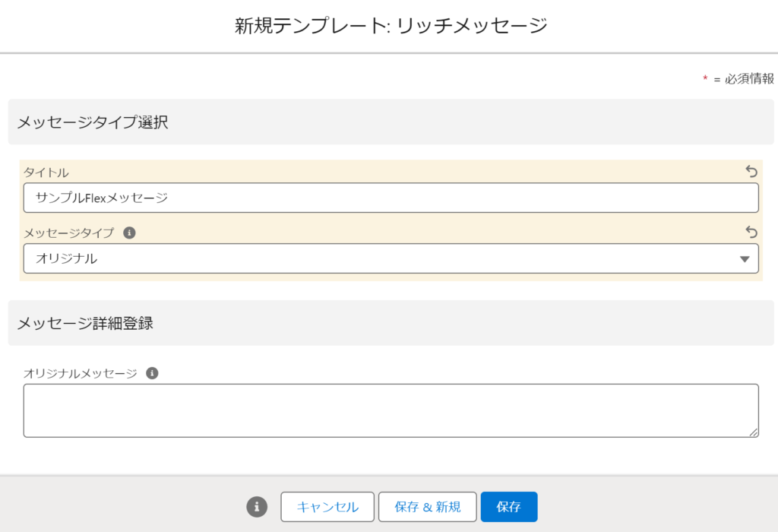778x532 pixels.
Task: Click the undo icon for メッセージタイプ
Action: (x=751, y=232)
